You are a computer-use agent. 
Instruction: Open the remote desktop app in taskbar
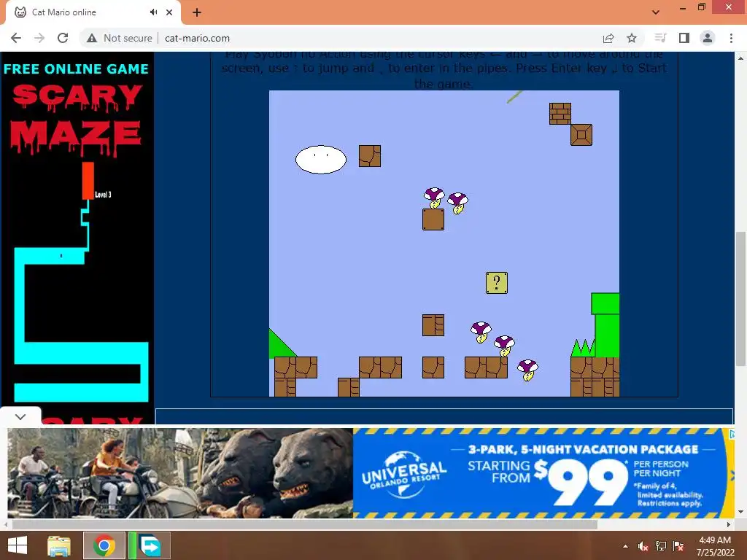[149, 545]
